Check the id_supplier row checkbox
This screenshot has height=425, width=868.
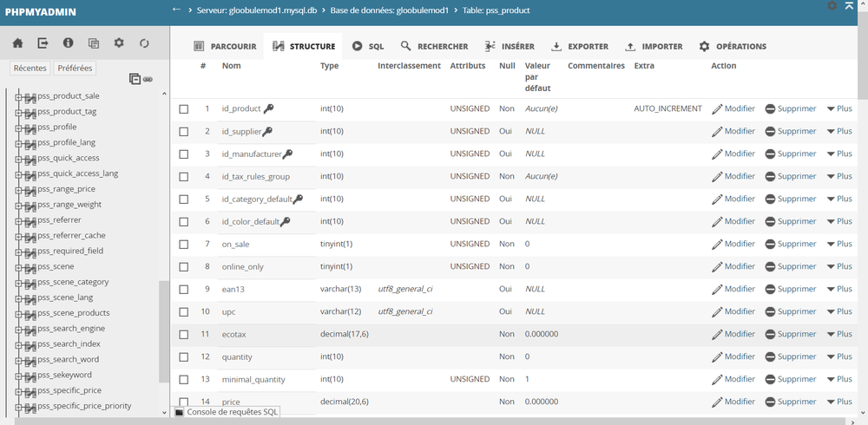coord(184,132)
